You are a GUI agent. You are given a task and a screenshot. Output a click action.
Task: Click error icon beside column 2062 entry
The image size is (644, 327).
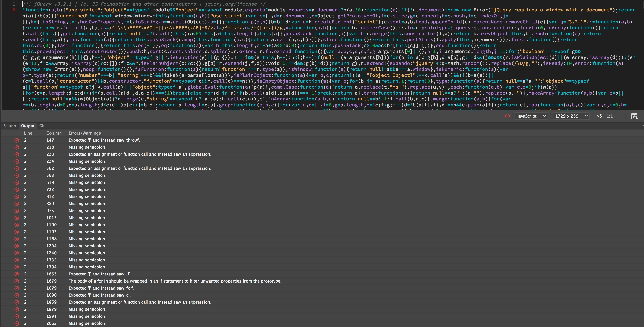click(17, 323)
